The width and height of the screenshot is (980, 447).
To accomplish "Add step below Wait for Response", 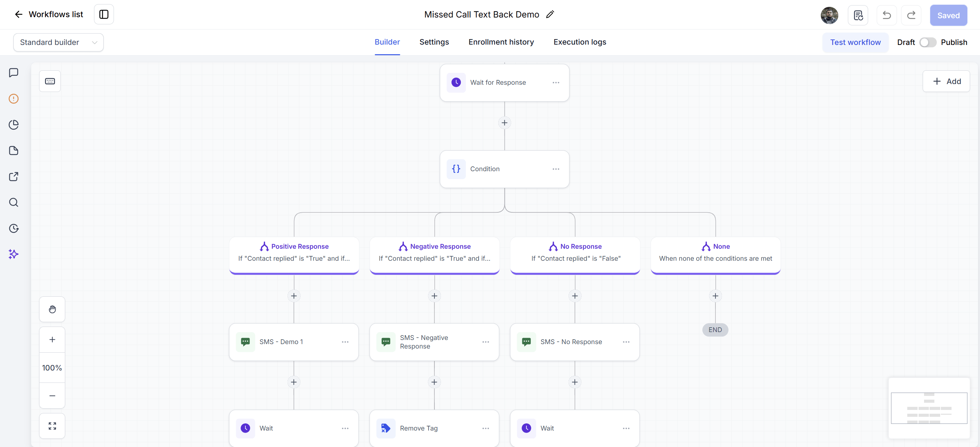I will click(x=504, y=123).
